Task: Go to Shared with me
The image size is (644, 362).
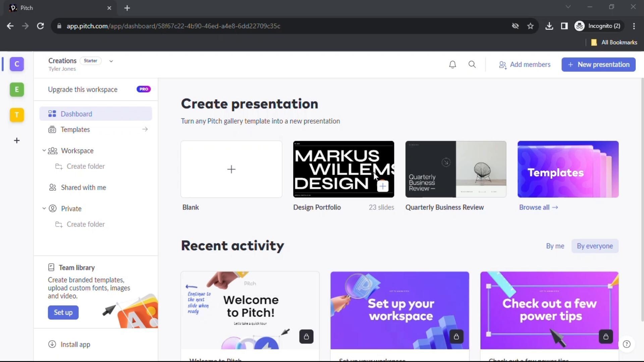Action: click(83, 188)
